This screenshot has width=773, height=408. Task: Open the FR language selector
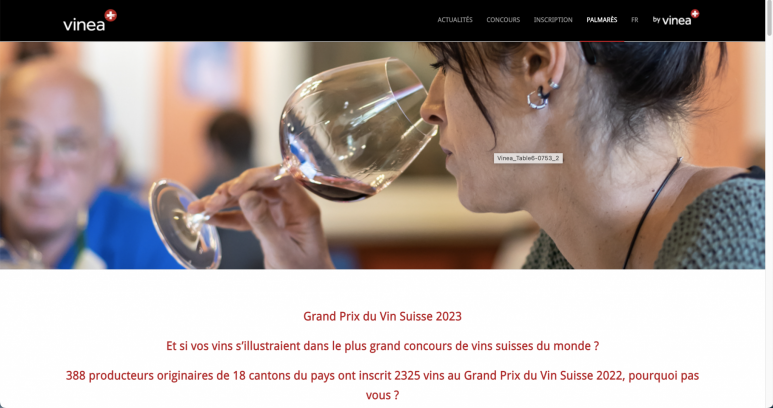(634, 20)
